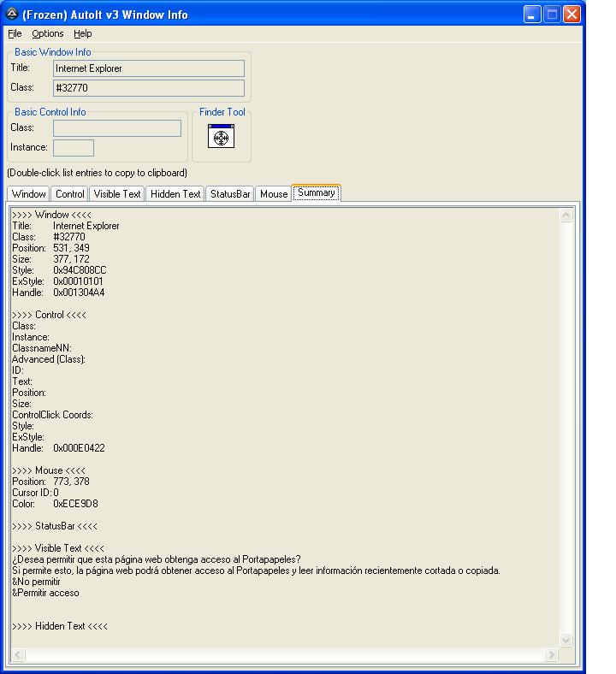Select the 'ClassnameNN:' line
The image size is (616, 674).
[x=42, y=348]
